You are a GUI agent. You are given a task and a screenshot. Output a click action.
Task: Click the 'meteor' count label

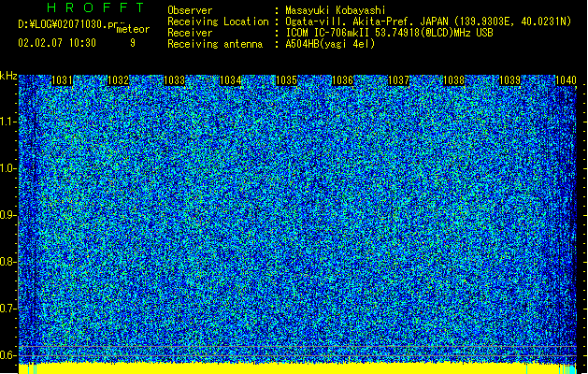click(133, 29)
